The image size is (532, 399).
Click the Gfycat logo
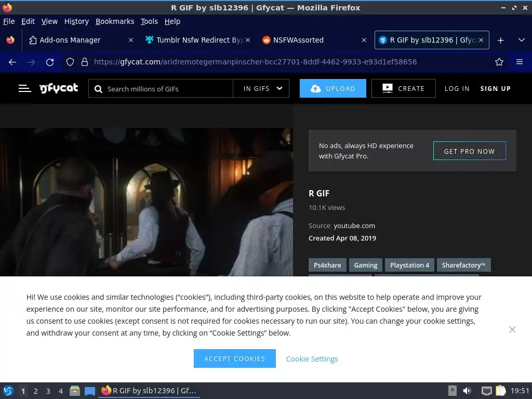[x=59, y=88]
